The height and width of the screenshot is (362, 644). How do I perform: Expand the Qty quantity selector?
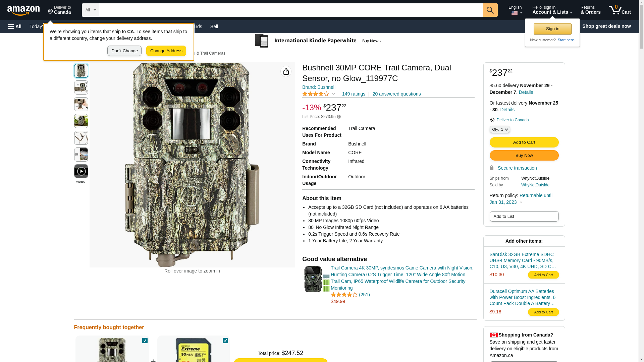pyautogui.click(x=500, y=129)
